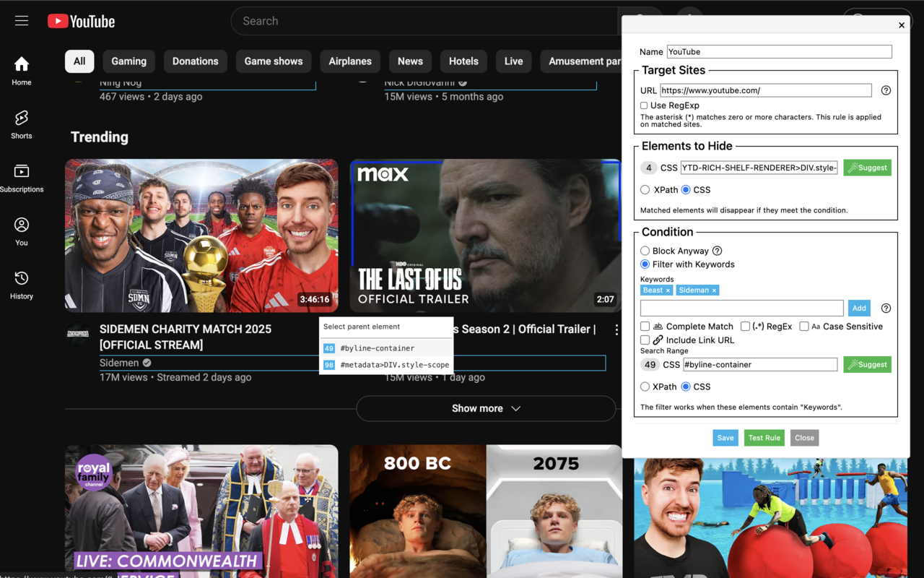The width and height of the screenshot is (924, 578).
Task: Open the Sidemen channel link
Action: coord(119,363)
